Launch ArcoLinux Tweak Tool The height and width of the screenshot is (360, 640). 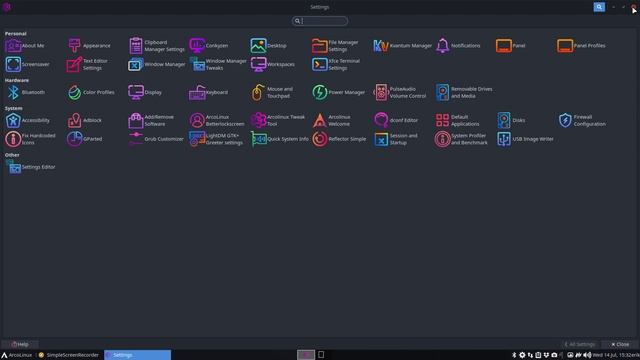click(278, 120)
